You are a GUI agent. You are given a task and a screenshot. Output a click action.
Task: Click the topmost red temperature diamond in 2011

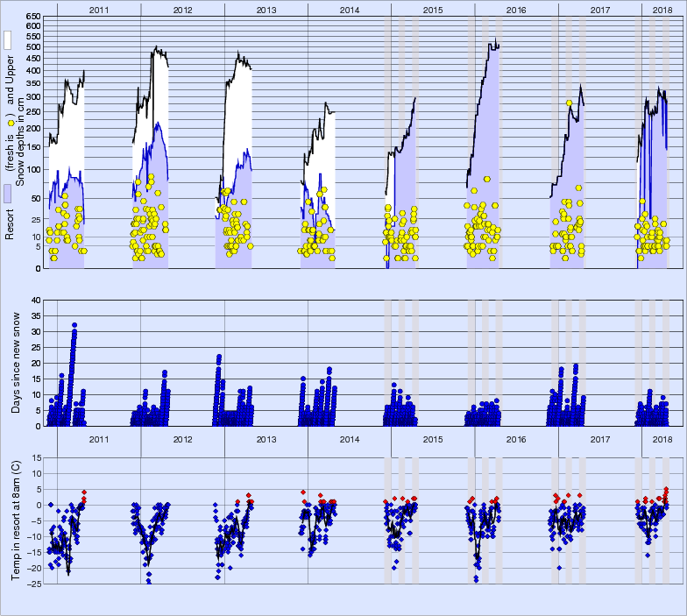[x=84, y=492]
